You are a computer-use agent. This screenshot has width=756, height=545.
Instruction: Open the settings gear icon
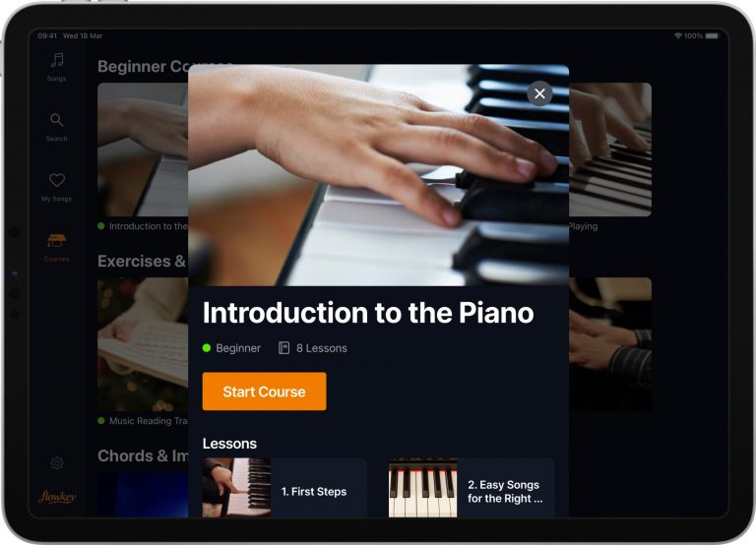point(57,463)
